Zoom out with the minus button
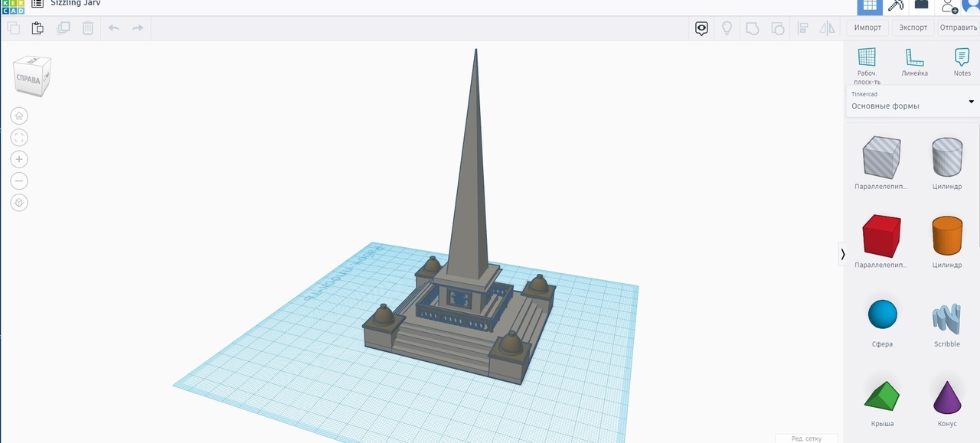 (19, 181)
